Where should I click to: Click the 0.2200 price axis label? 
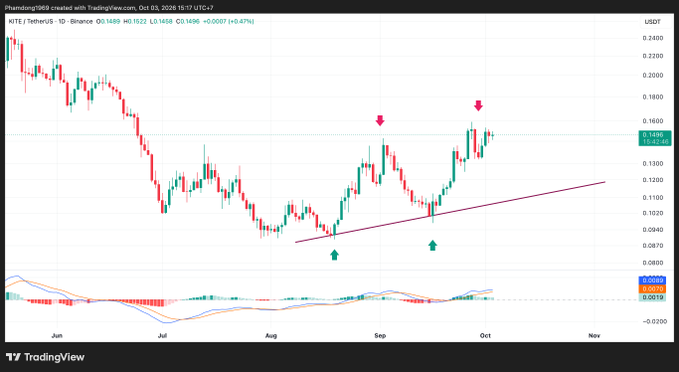pos(653,56)
